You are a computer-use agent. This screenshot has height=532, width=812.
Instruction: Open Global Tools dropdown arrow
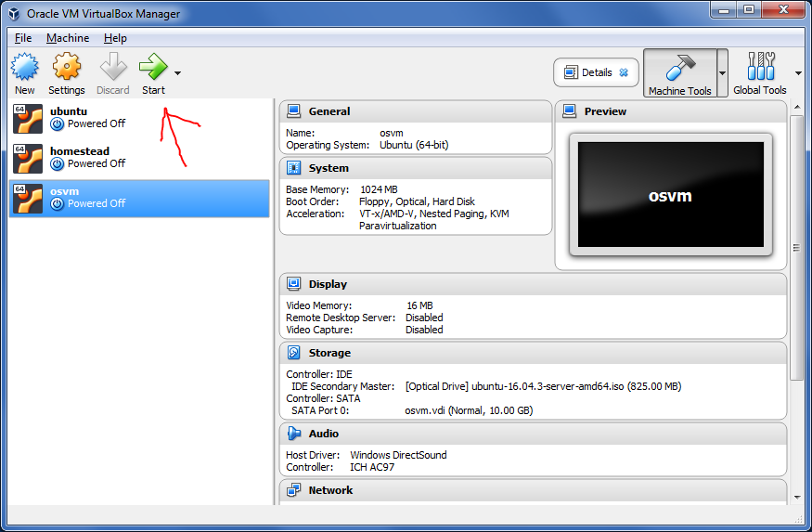click(798, 73)
